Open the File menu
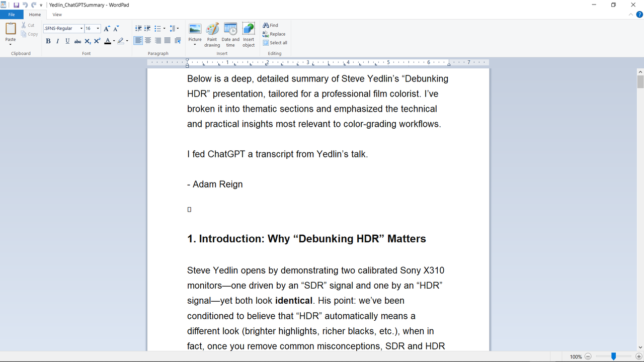644x362 pixels. click(x=12, y=15)
